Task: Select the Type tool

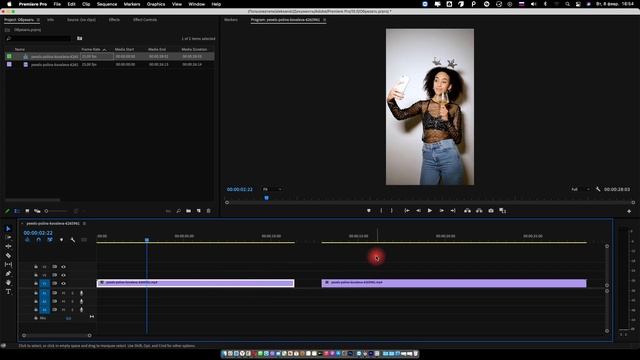Action: [8, 291]
